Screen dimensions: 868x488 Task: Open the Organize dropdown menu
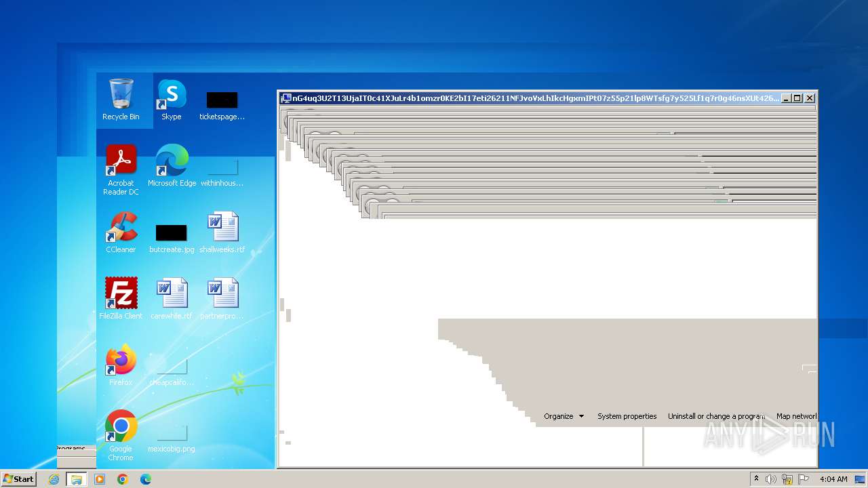[564, 416]
